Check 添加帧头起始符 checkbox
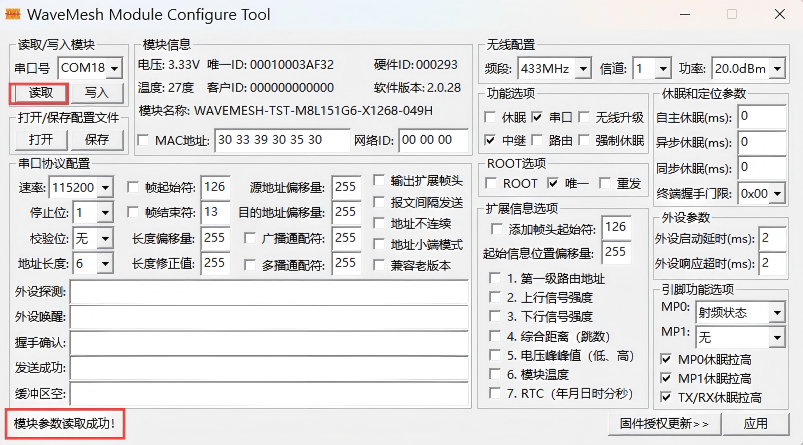This screenshot has height=445, width=803. pos(496,229)
